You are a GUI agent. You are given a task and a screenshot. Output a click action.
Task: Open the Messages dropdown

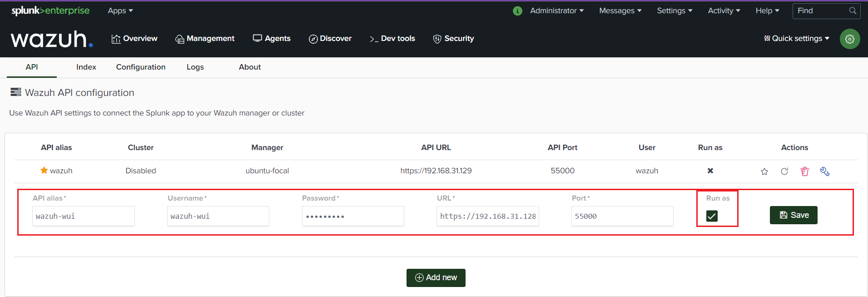620,10
